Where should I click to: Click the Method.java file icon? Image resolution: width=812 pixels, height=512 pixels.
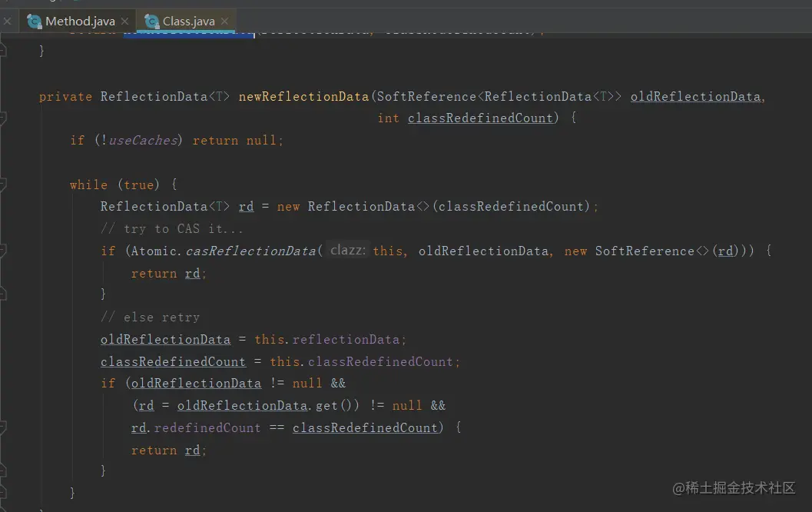[34, 22]
